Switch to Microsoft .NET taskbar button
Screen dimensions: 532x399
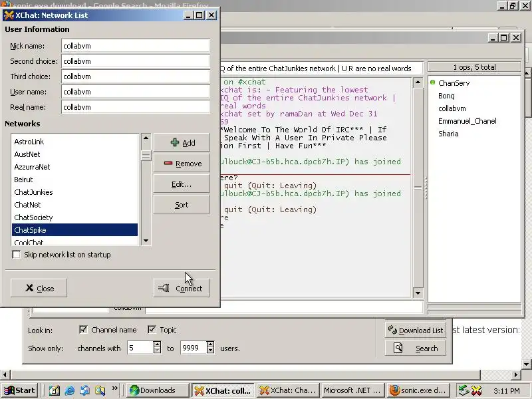pyautogui.click(x=353, y=390)
